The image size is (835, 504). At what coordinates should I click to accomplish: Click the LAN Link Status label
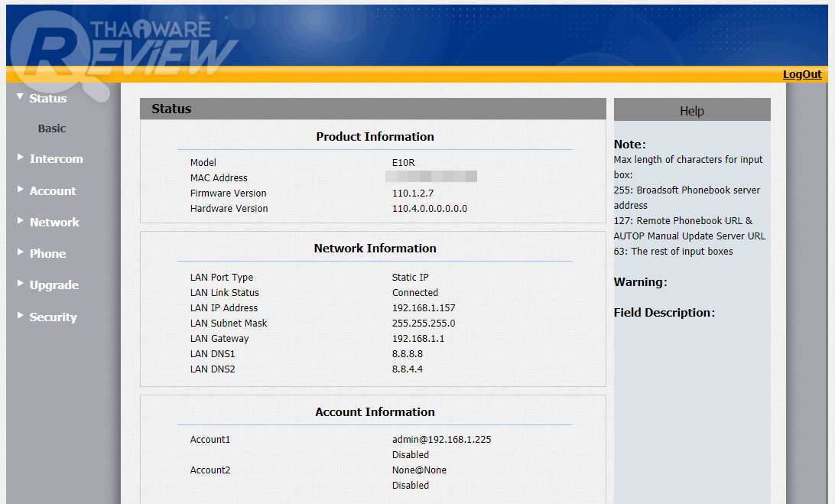tap(225, 293)
